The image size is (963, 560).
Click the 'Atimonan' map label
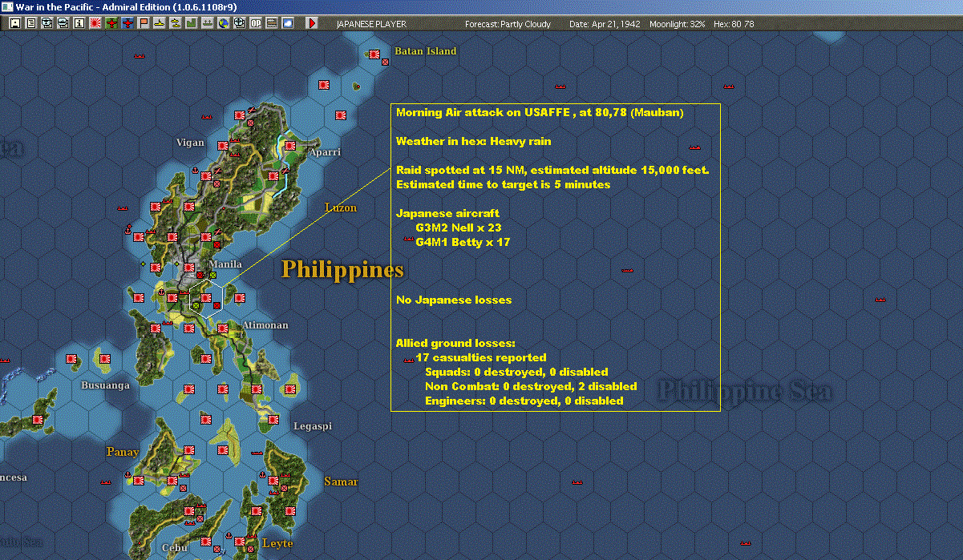(x=265, y=325)
